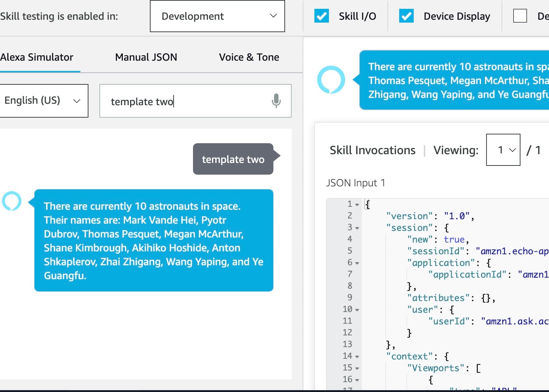The image size is (549, 392).
Task: Collapse the fold arrow at line 16
Action: [357, 380]
